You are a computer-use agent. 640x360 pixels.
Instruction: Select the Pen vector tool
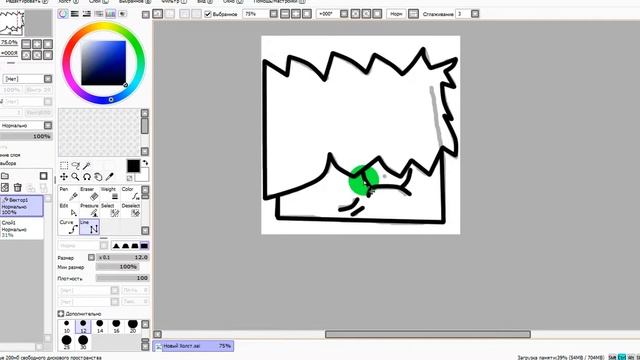[69, 193]
